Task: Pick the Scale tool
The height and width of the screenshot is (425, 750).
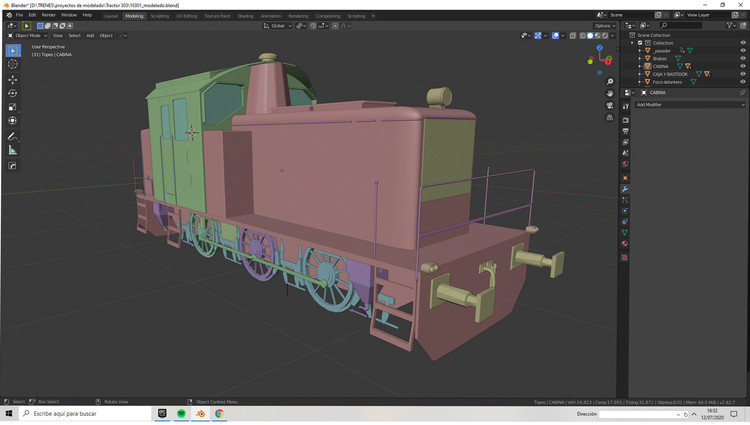Action: pyautogui.click(x=13, y=107)
